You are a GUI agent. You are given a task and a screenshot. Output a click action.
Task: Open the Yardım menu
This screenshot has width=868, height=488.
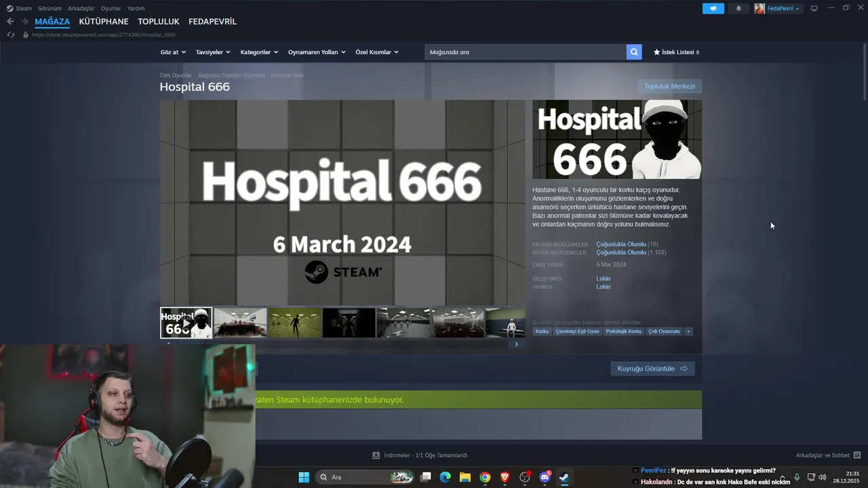click(x=136, y=8)
